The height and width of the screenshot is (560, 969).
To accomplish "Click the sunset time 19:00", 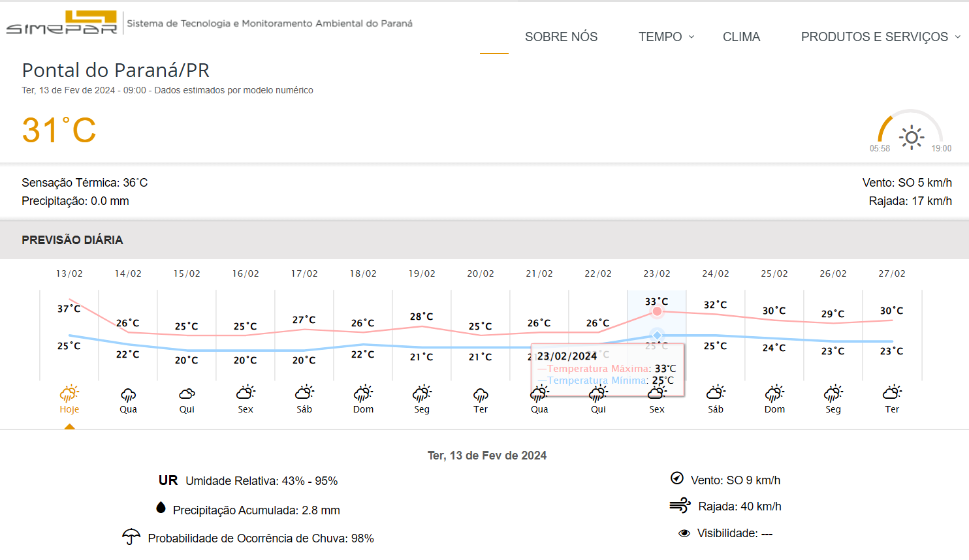I will pos(942,148).
